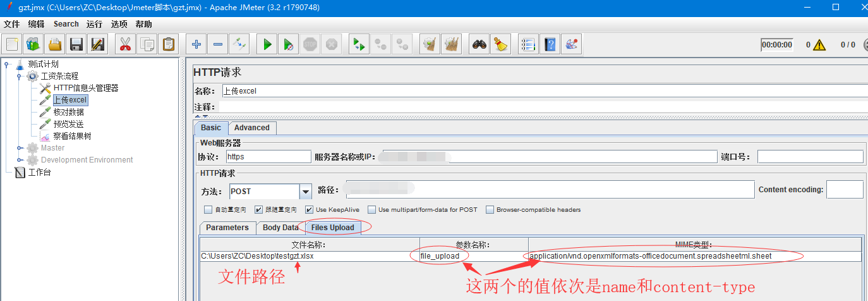Screen dimensions: 868x301
Task: Click the Save As icon with the pencil
Action: (98, 44)
